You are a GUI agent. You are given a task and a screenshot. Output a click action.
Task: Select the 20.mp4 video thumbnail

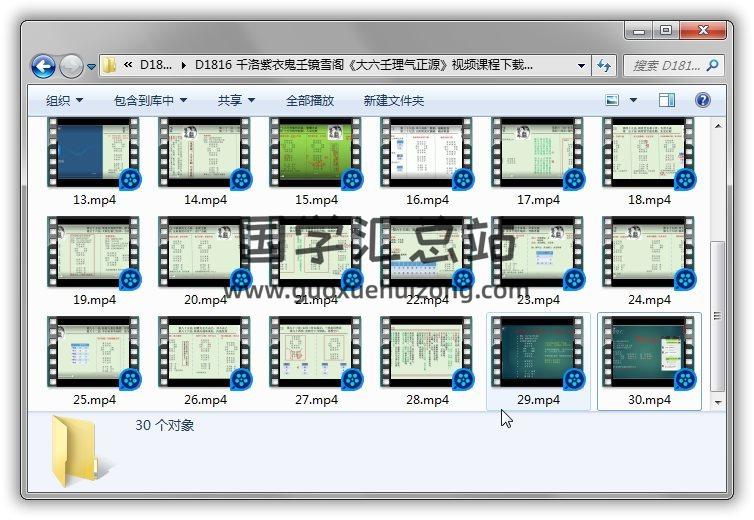tap(205, 253)
